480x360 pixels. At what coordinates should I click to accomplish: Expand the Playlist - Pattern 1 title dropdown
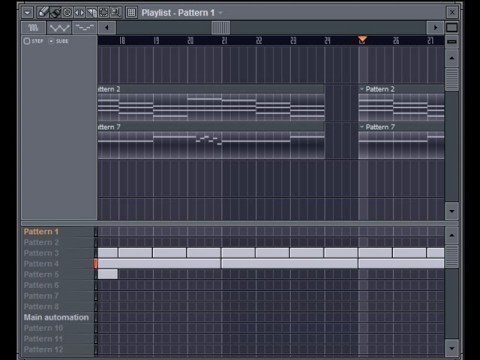click(221, 13)
